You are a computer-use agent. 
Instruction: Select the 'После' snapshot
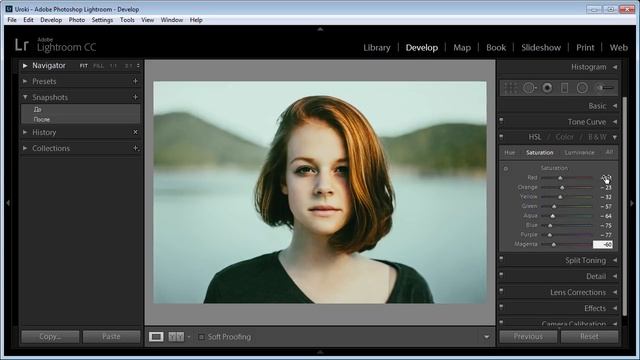[x=41, y=120]
